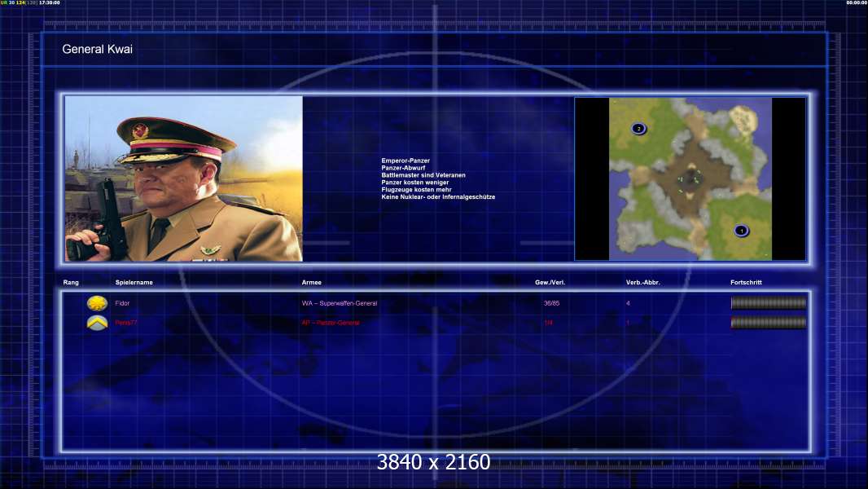Screen dimensions: 868x489
Task: Click the Gew./Verl. column header
Action: click(550, 283)
